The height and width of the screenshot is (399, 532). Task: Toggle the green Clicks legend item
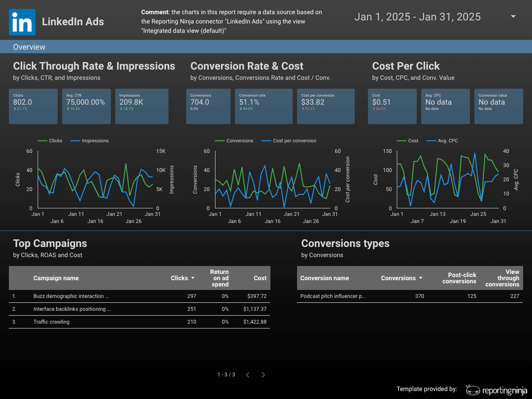click(50, 141)
